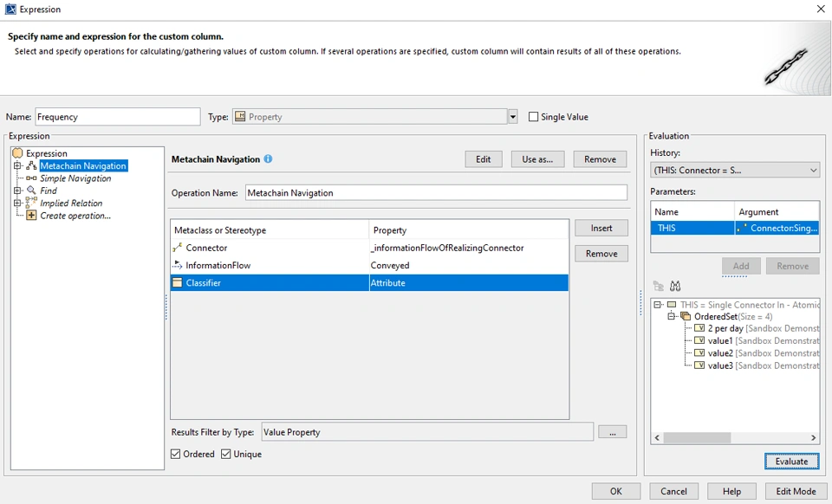Click the Metachain Navigation info icon
Viewport: 832px width, 504px height.
pyautogui.click(x=268, y=159)
